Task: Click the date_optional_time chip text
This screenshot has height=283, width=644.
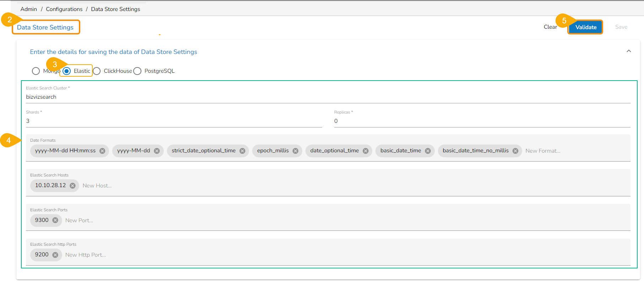Action: (335, 151)
